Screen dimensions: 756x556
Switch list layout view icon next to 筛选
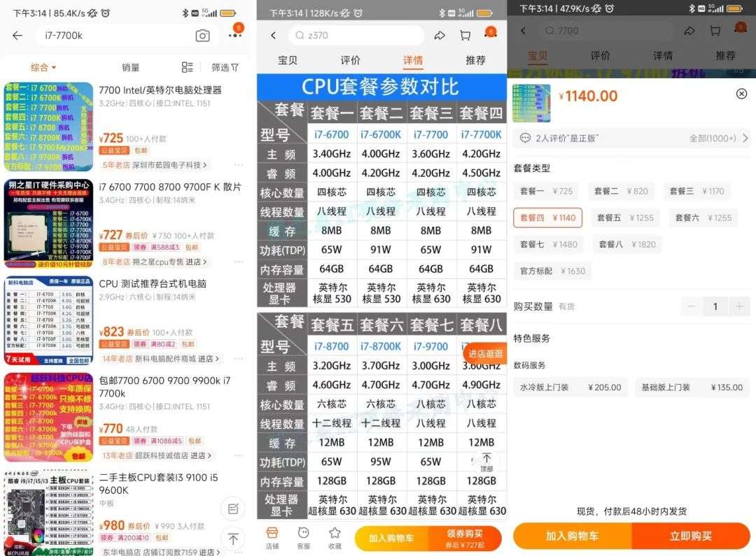click(187, 67)
